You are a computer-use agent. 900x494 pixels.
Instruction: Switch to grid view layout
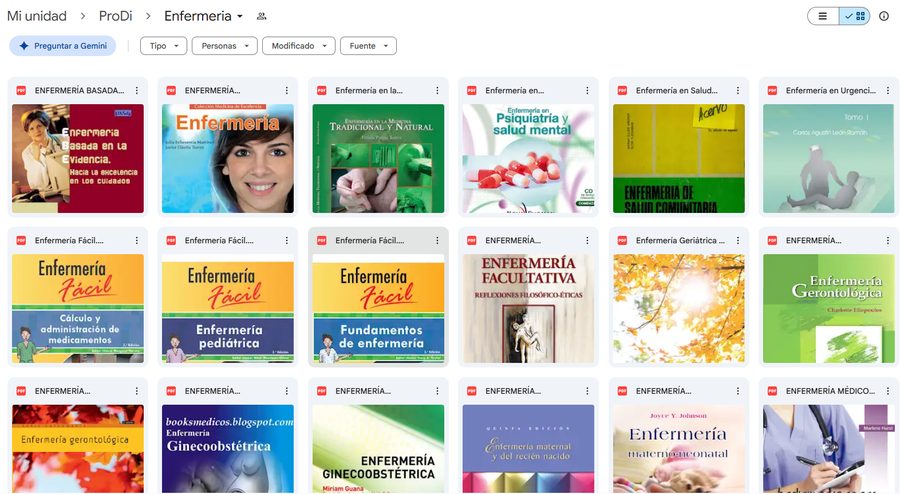[855, 16]
